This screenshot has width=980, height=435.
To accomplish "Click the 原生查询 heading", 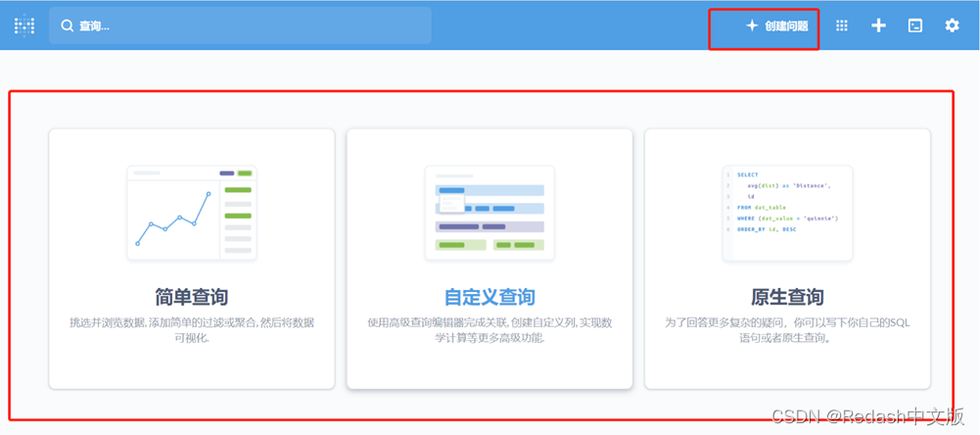I will click(787, 297).
